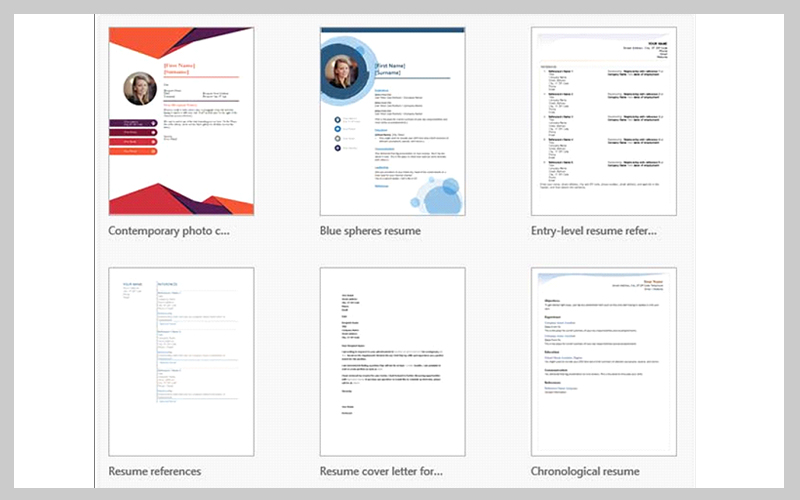Viewport: 800px width, 500px height.
Task: Click the top purple contact bar in Contemporary template
Action: (x=133, y=123)
